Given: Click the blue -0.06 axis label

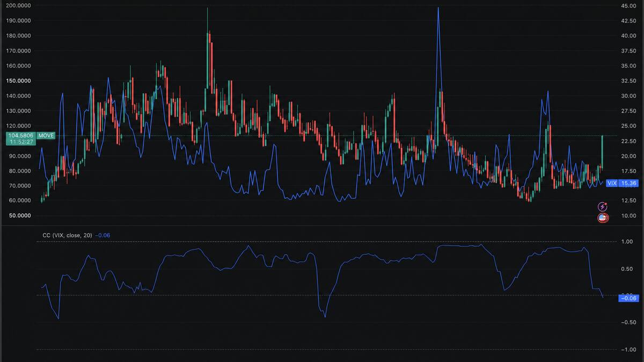Looking at the screenshot, I should [628, 298].
